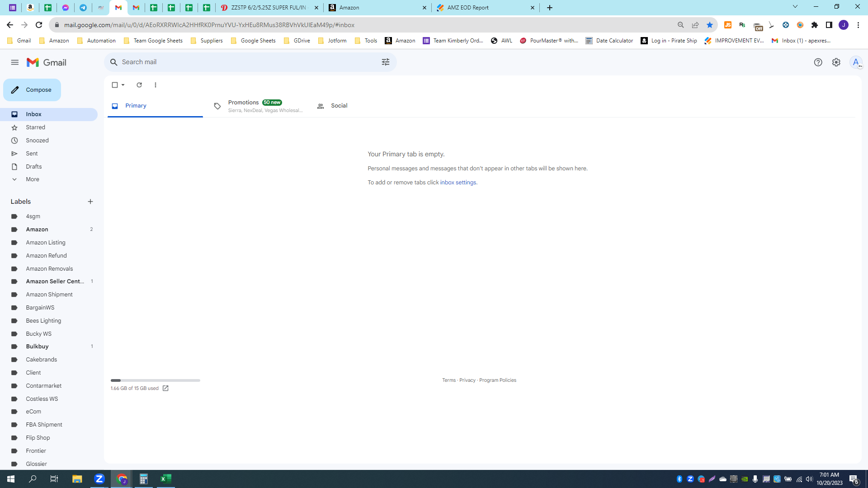Open Excel from the taskbar

(x=166, y=479)
